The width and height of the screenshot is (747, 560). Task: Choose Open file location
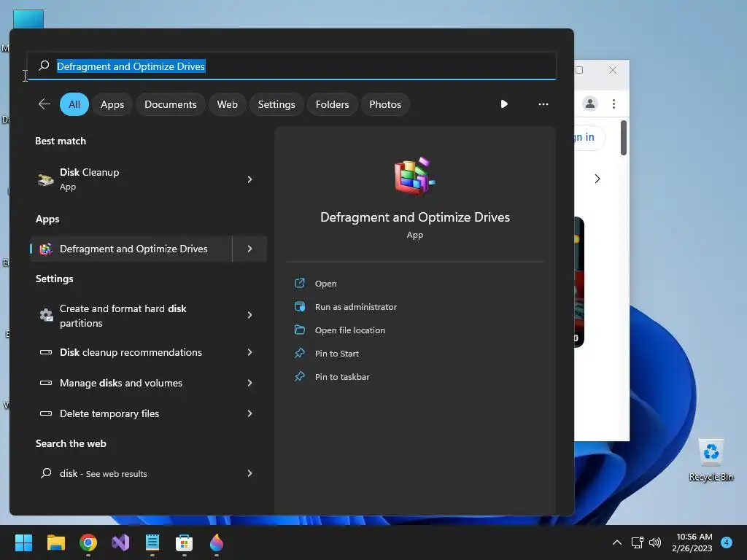(349, 330)
